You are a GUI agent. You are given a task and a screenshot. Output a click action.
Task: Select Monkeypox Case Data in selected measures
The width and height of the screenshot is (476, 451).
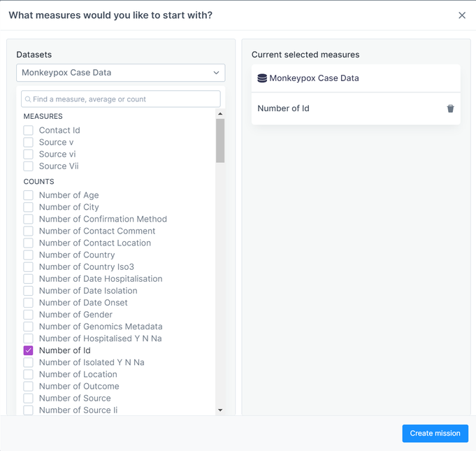pos(314,78)
